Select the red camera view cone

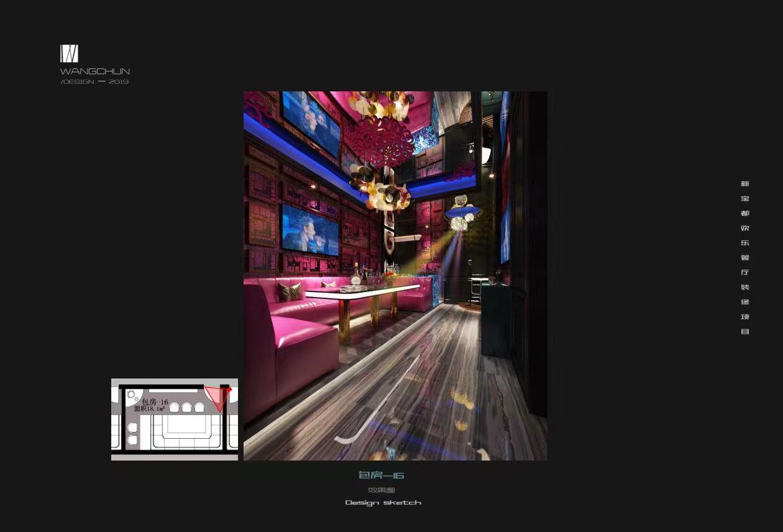point(217,397)
